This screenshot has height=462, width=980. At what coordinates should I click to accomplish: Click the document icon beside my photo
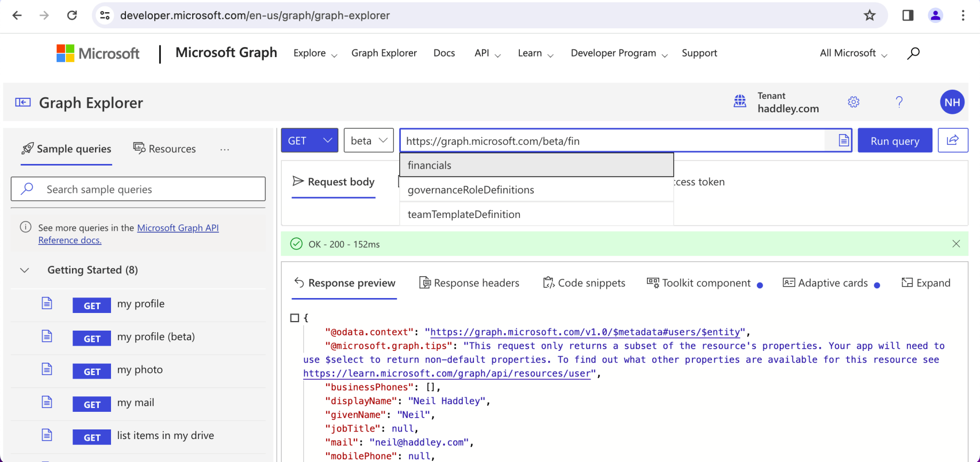tap(47, 370)
